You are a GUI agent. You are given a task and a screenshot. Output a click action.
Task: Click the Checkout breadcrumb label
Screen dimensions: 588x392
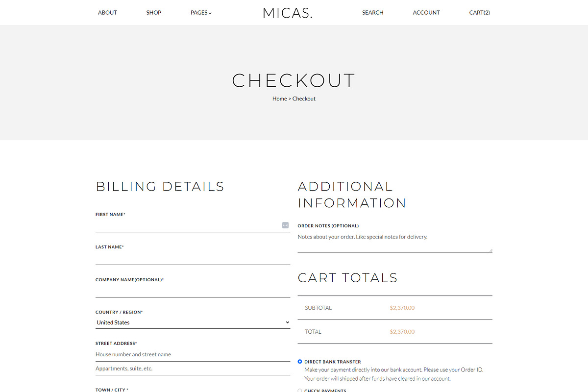[304, 98]
